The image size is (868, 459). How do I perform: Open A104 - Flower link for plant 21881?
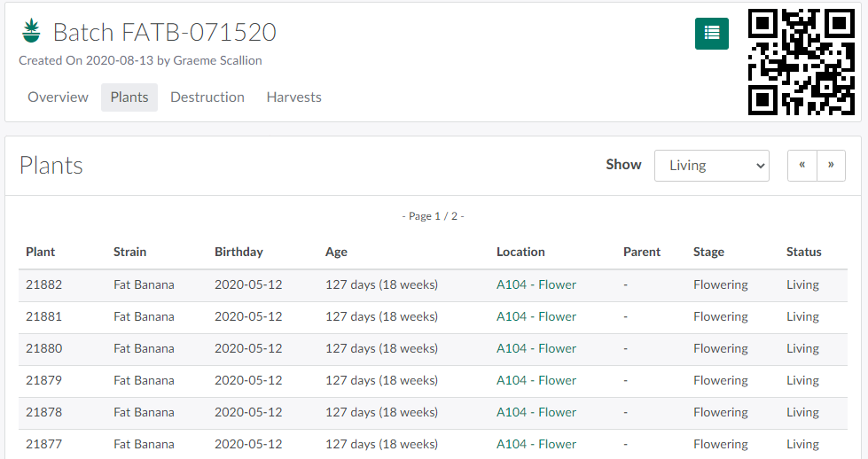click(536, 317)
